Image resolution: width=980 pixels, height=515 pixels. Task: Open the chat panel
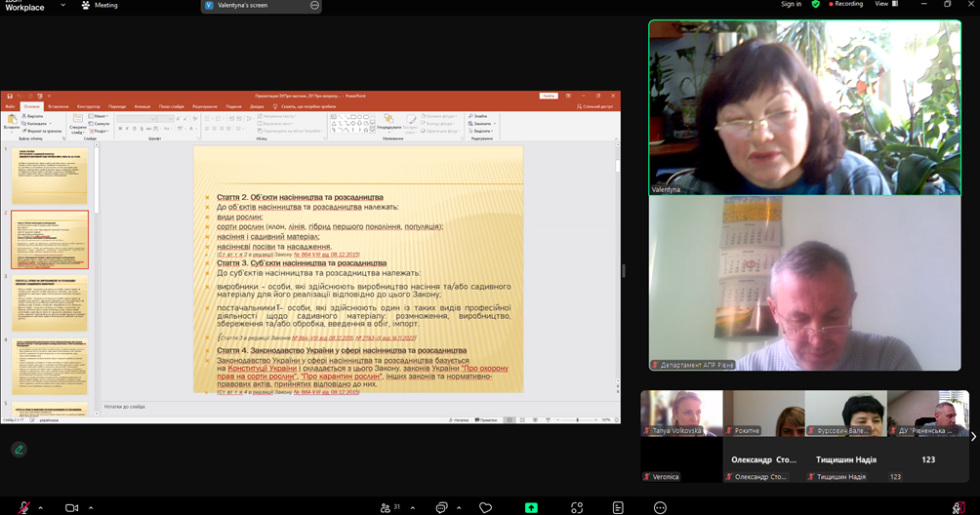point(441,507)
